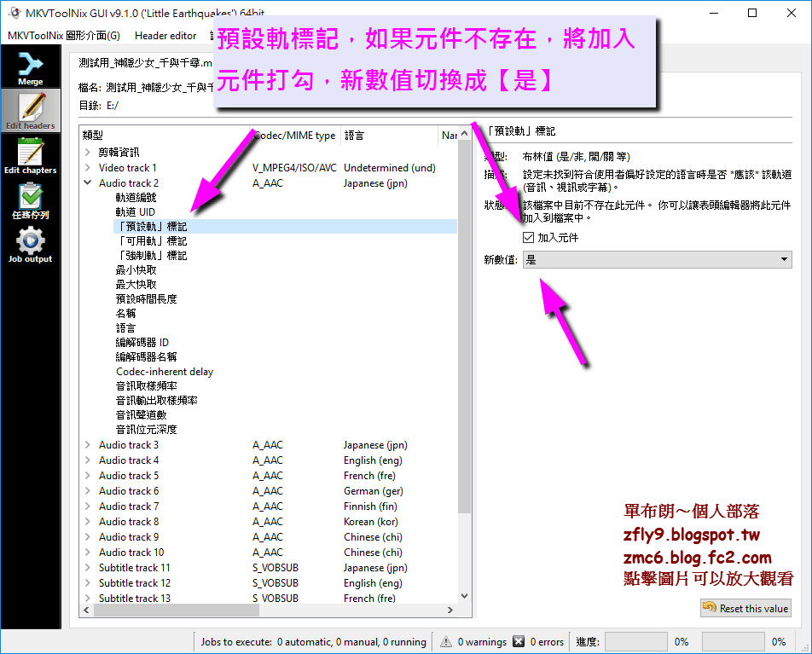Expand the Subtitle track 11 node
The width and height of the screenshot is (812, 654).
(x=88, y=568)
